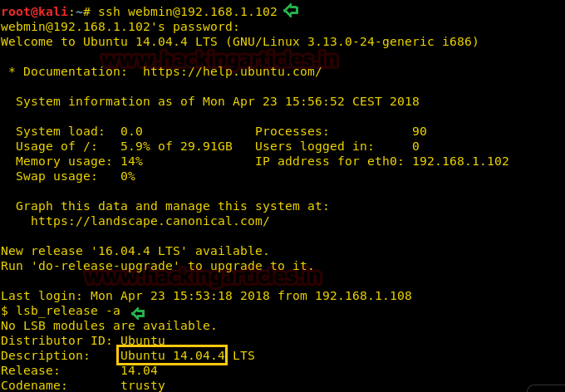Click the Codename value trusty
The image size is (565, 392).
142,385
